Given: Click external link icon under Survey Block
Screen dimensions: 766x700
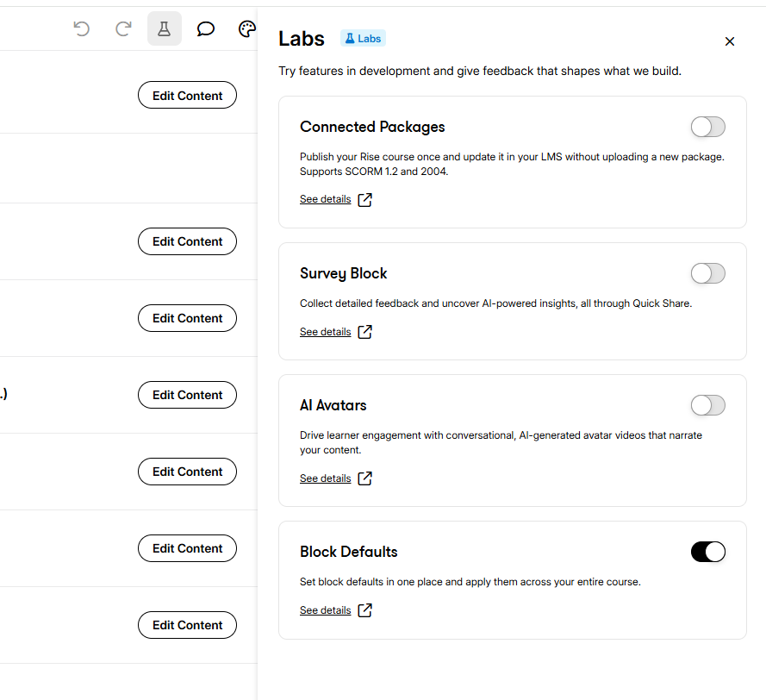Looking at the screenshot, I should pyautogui.click(x=365, y=332).
